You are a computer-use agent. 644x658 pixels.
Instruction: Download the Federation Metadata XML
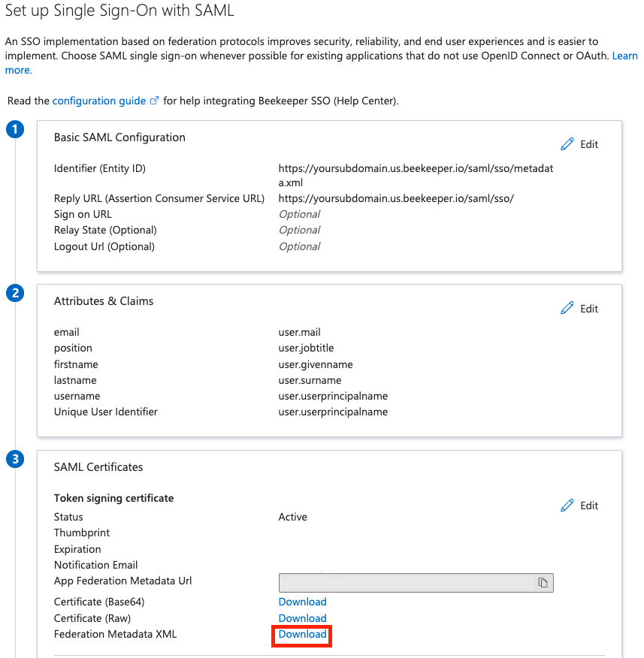[x=302, y=634]
